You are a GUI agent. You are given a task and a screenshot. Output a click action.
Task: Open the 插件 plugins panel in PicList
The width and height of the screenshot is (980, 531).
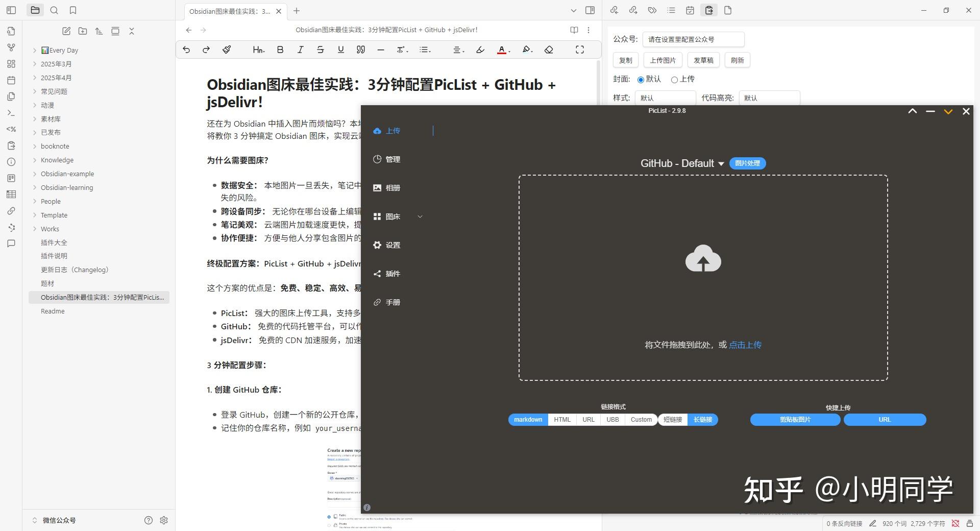393,274
